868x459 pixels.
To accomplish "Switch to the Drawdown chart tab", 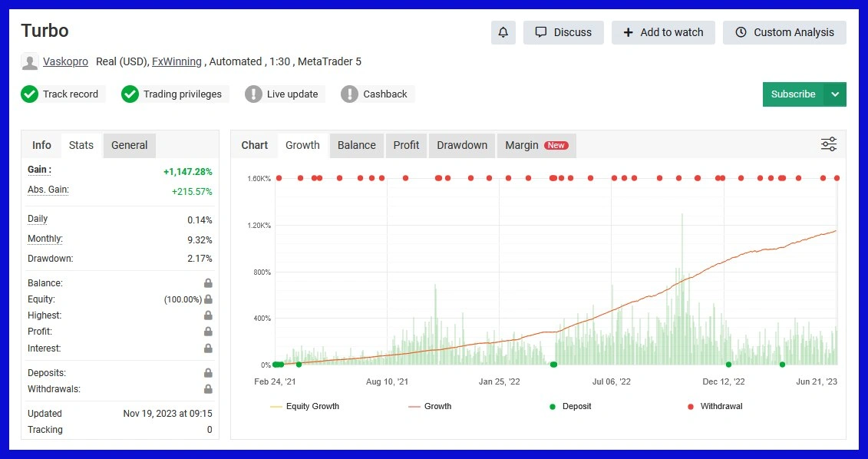I will tap(462, 145).
